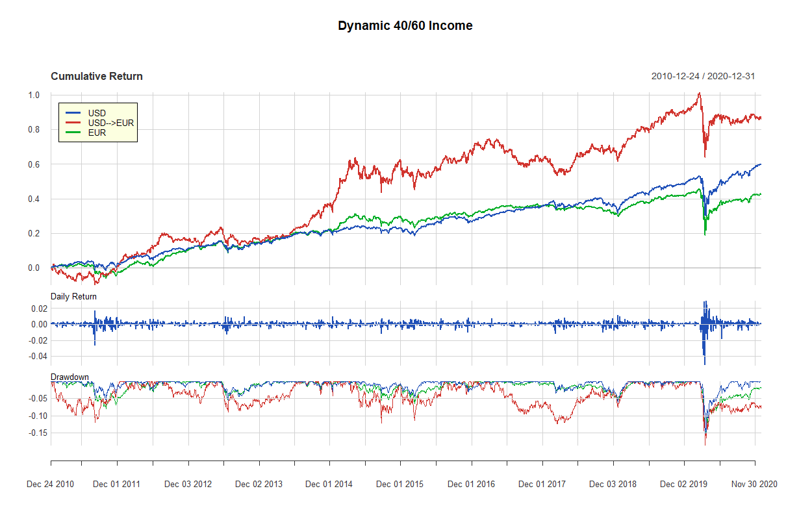Image resolution: width=812 pixels, height=517 pixels.
Task: Click the 0.6 y-axis value
Action: click(34, 164)
